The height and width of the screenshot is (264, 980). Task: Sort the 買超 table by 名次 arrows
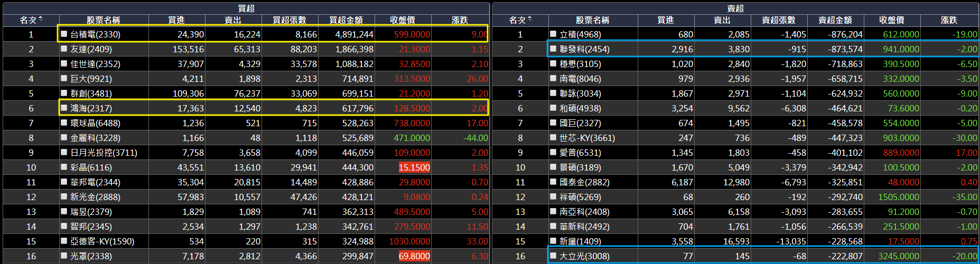41,19
